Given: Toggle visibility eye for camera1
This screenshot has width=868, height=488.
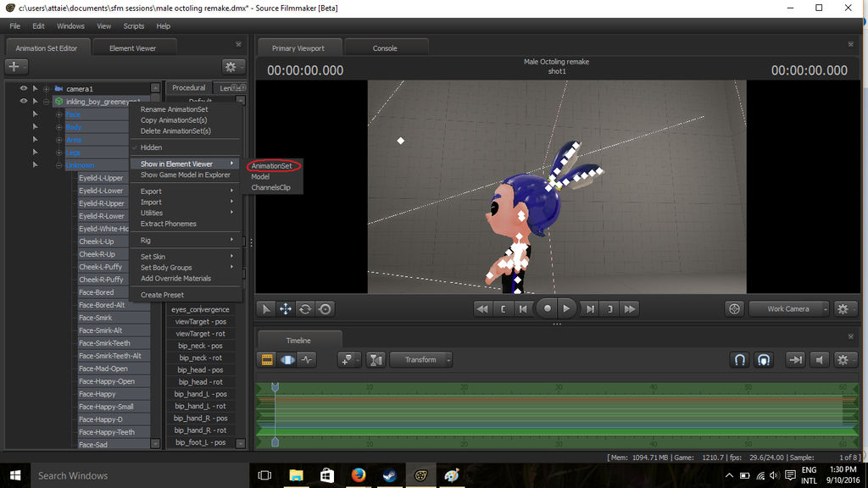Looking at the screenshot, I should click(23, 88).
